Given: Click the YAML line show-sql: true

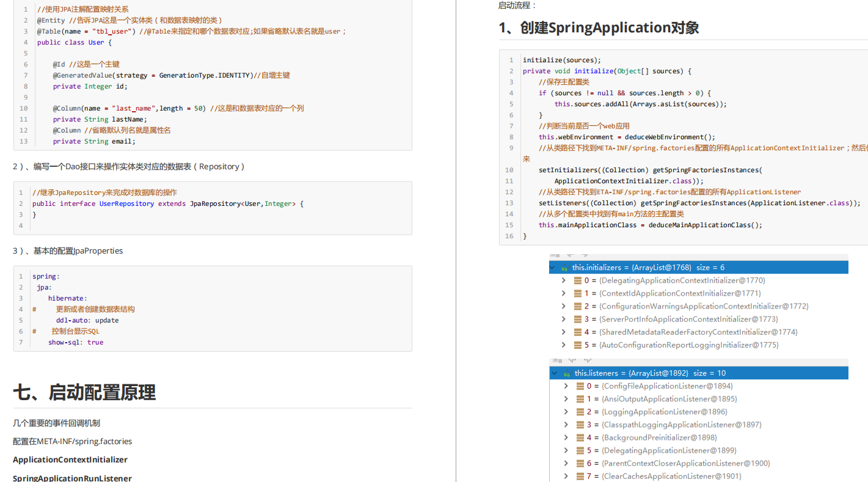Looking at the screenshot, I should point(76,342).
